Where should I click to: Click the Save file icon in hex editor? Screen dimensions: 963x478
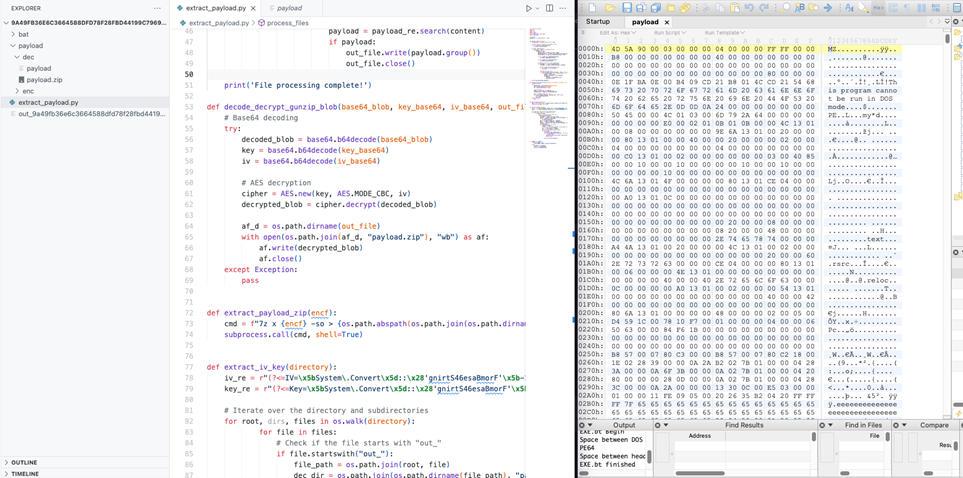627,8
